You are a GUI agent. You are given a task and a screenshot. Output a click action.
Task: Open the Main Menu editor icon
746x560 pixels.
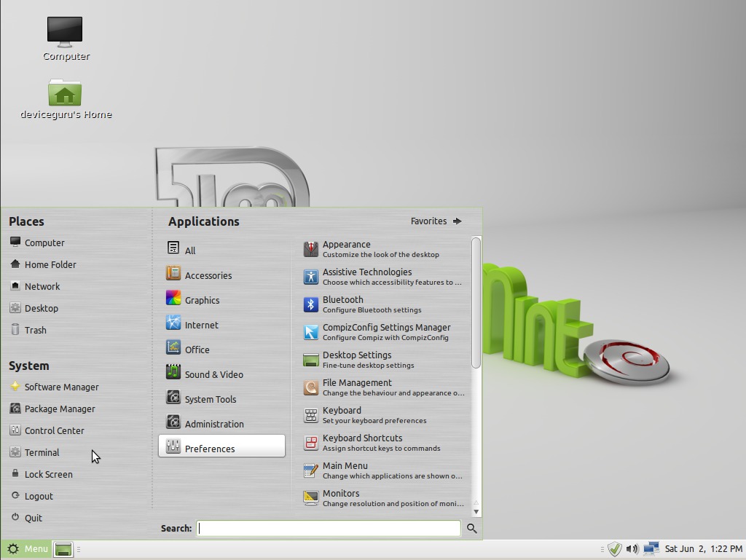point(310,470)
